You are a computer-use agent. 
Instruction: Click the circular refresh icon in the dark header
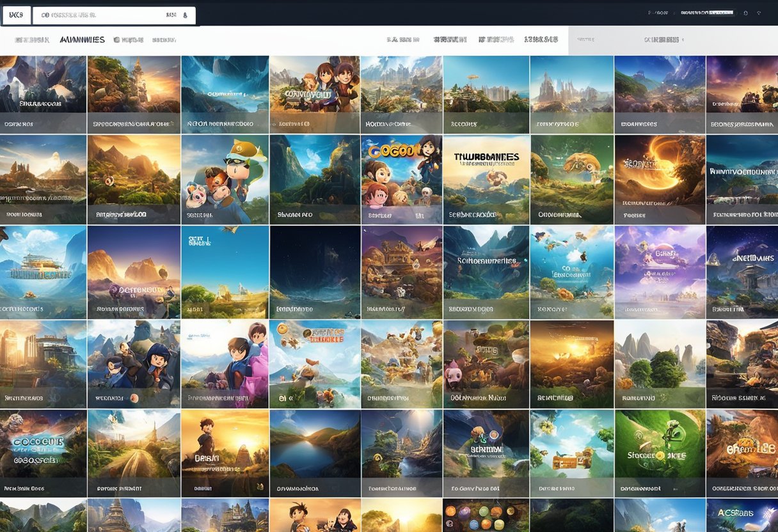[x=745, y=13]
